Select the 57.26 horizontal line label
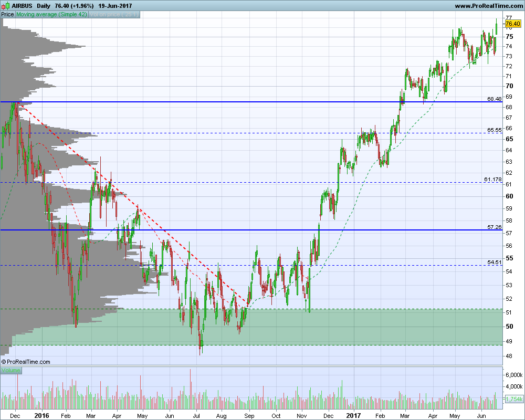This screenshot has width=525, height=420. (495, 227)
